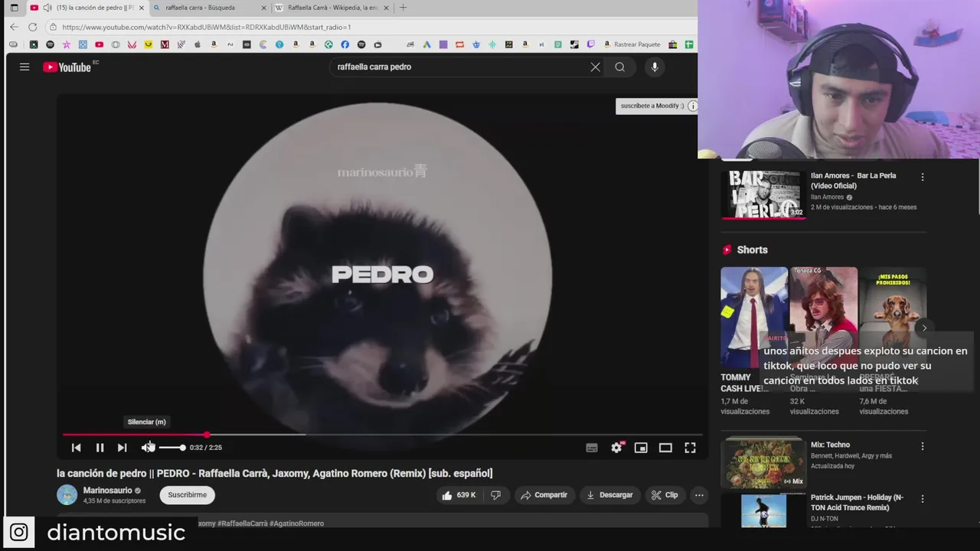Open the site information icon in address bar
The height and width of the screenshot is (551, 980).
coord(53,27)
